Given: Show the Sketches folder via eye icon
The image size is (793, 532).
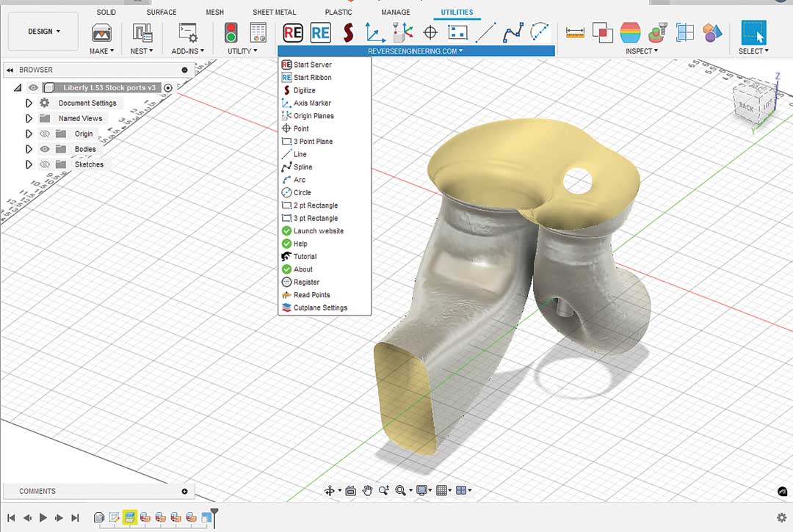Looking at the screenshot, I should pos(45,164).
